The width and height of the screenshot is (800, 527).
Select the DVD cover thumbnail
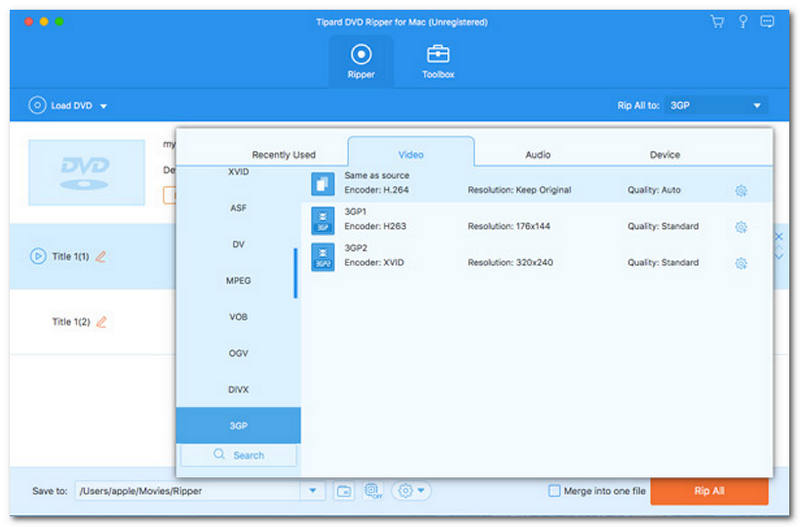pyautogui.click(x=87, y=172)
